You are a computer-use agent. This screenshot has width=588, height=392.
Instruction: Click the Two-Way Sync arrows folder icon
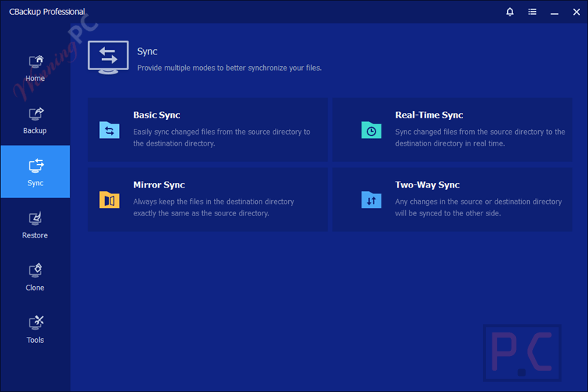click(371, 199)
